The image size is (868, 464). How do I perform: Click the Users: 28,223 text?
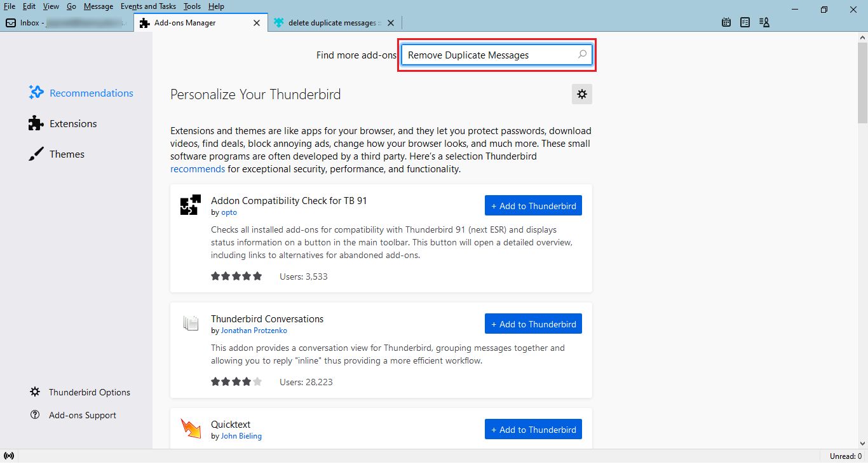click(x=306, y=382)
